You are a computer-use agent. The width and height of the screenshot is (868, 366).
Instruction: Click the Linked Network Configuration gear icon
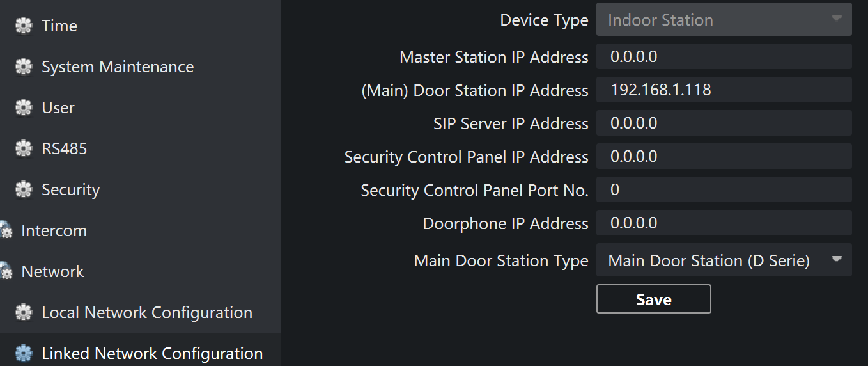click(24, 354)
